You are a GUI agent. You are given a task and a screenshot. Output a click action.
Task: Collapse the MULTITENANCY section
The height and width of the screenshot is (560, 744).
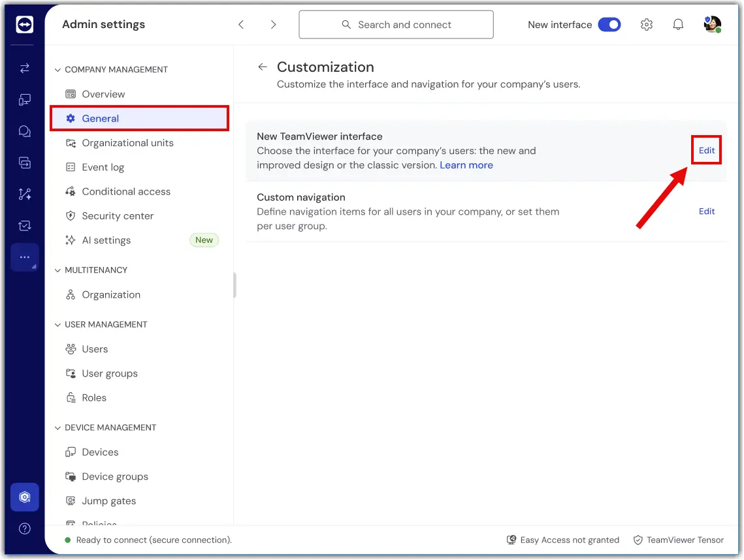click(57, 270)
